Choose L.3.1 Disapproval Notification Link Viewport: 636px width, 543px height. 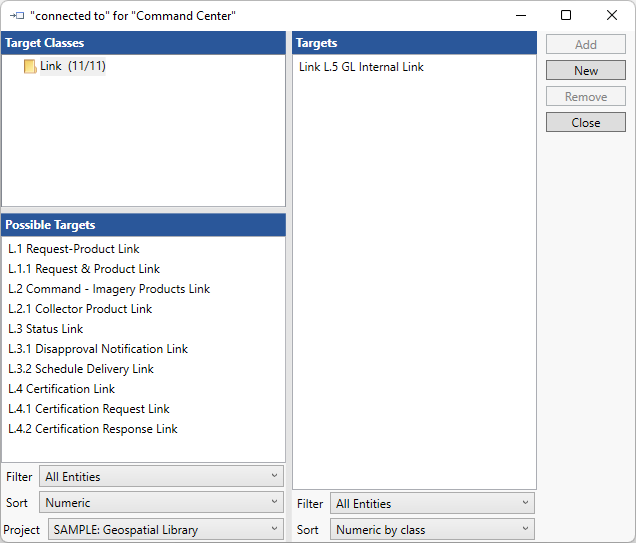pyautogui.click(x=98, y=349)
